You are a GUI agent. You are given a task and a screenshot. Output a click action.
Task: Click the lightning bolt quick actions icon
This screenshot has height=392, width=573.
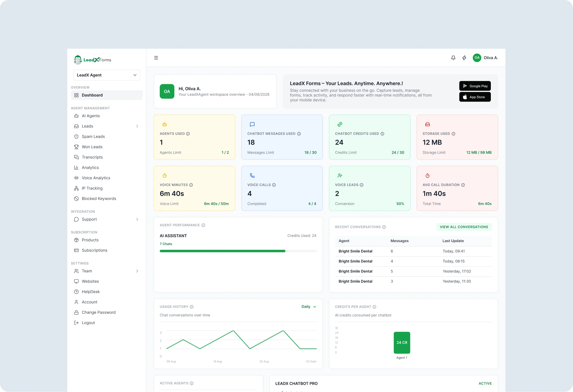[x=464, y=58]
